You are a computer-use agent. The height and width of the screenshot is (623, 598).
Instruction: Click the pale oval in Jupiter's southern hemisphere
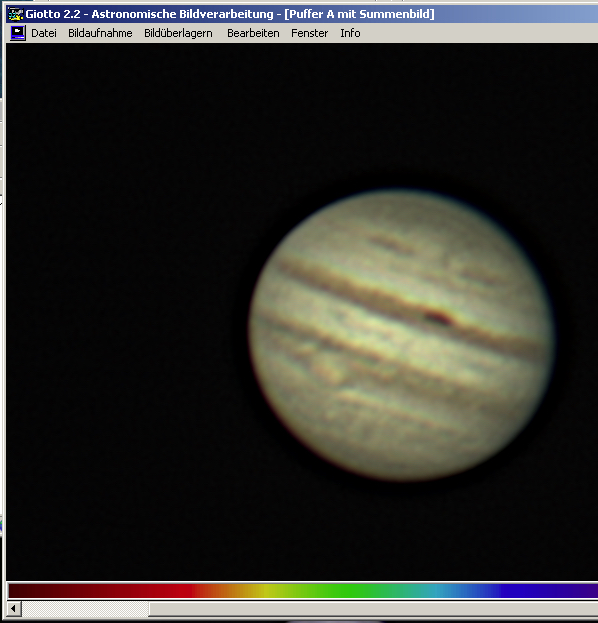coord(329,370)
